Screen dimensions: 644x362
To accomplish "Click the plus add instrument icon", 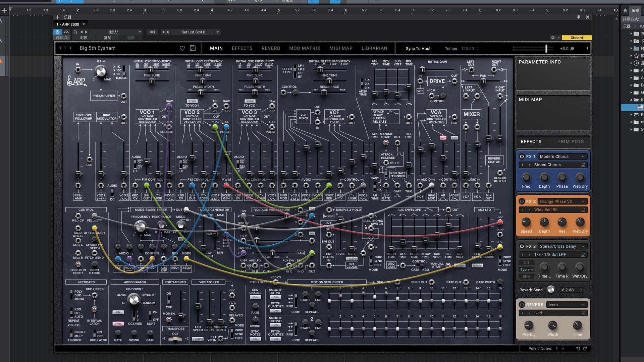I will coord(58,17).
